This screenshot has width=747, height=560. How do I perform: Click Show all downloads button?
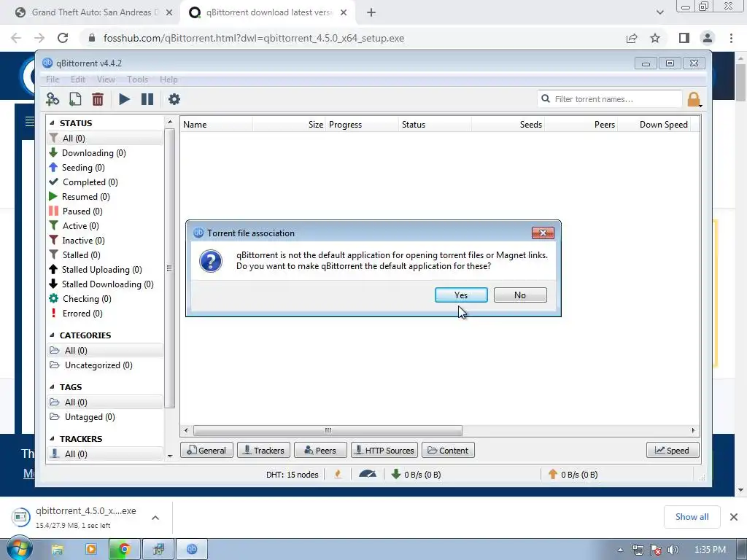692,517
